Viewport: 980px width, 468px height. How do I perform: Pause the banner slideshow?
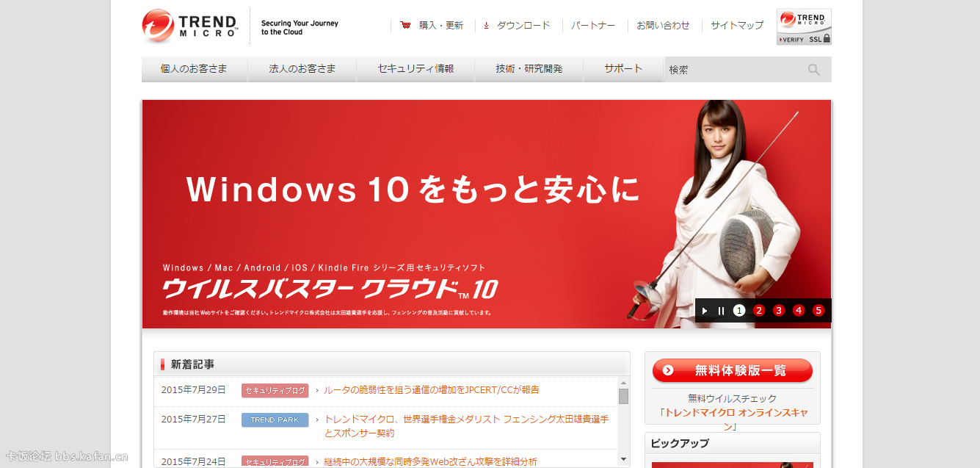pyautogui.click(x=721, y=311)
